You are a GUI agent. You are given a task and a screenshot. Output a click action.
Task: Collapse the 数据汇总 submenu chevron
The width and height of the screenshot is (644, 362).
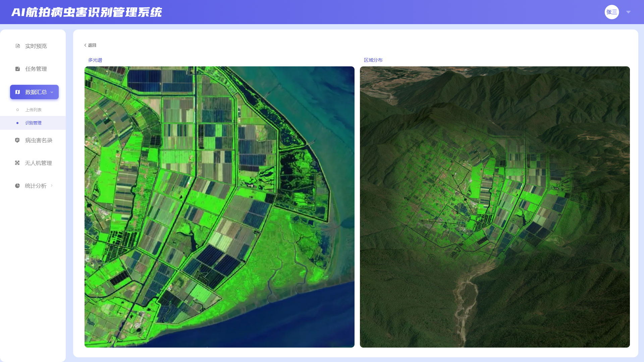point(52,92)
